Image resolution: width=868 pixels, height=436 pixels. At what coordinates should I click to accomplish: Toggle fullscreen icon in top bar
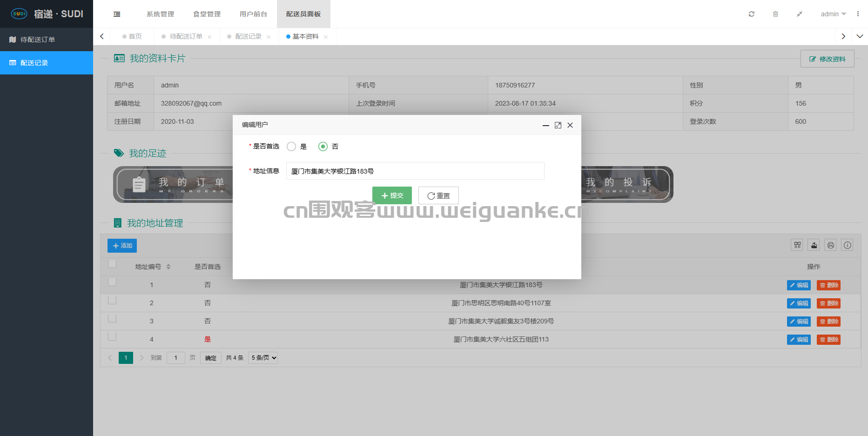point(799,14)
